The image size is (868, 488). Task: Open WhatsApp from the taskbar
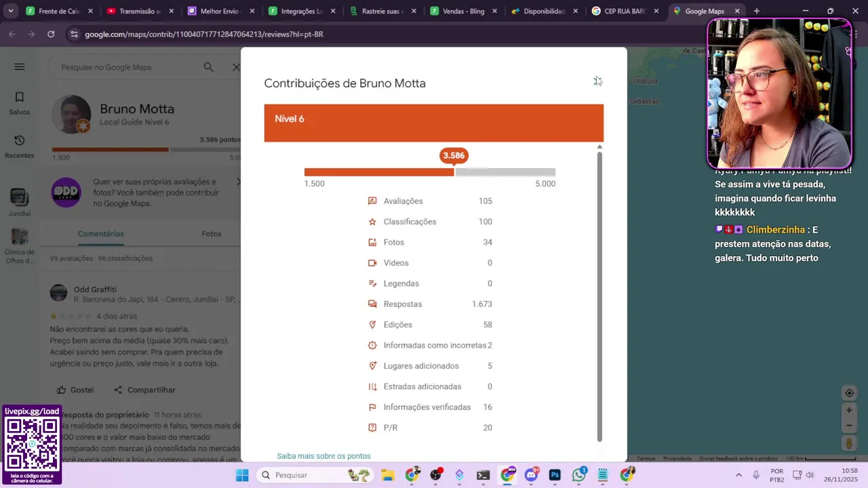(x=579, y=475)
